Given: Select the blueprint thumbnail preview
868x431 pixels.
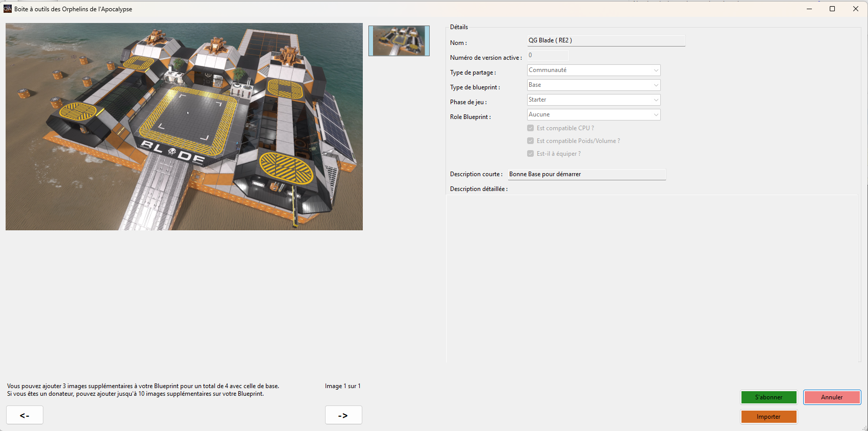Looking at the screenshot, I should click(399, 41).
